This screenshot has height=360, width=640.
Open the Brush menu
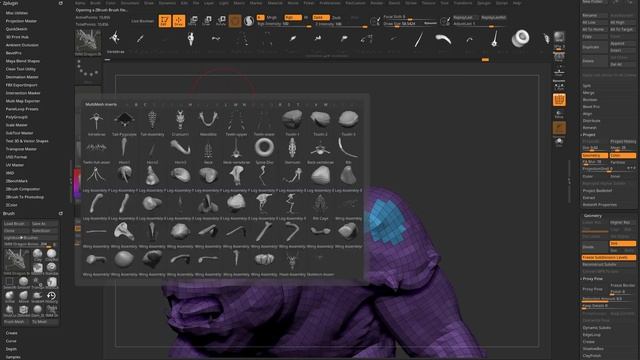coord(95,3)
